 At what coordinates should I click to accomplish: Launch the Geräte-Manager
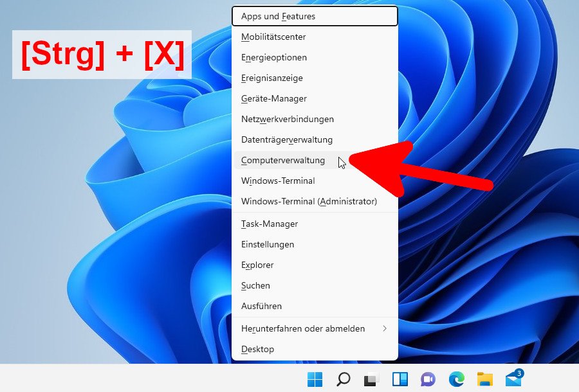[x=273, y=98]
